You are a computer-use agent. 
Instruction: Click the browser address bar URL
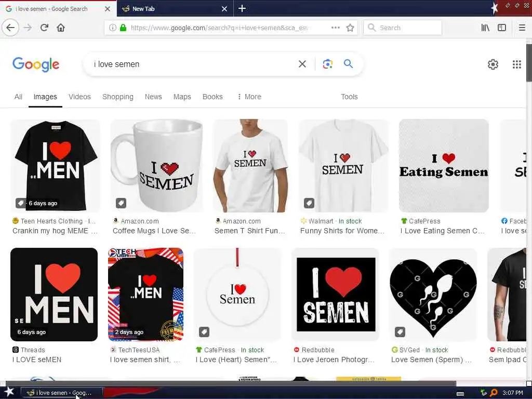[219, 28]
